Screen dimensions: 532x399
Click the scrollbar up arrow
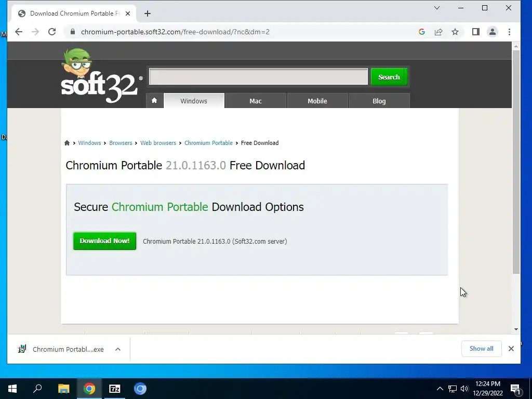516,46
